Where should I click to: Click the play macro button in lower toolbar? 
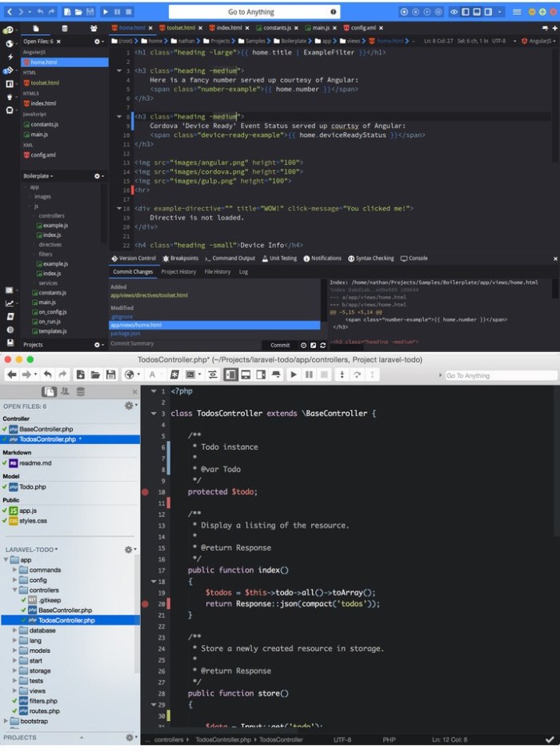(x=294, y=374)
